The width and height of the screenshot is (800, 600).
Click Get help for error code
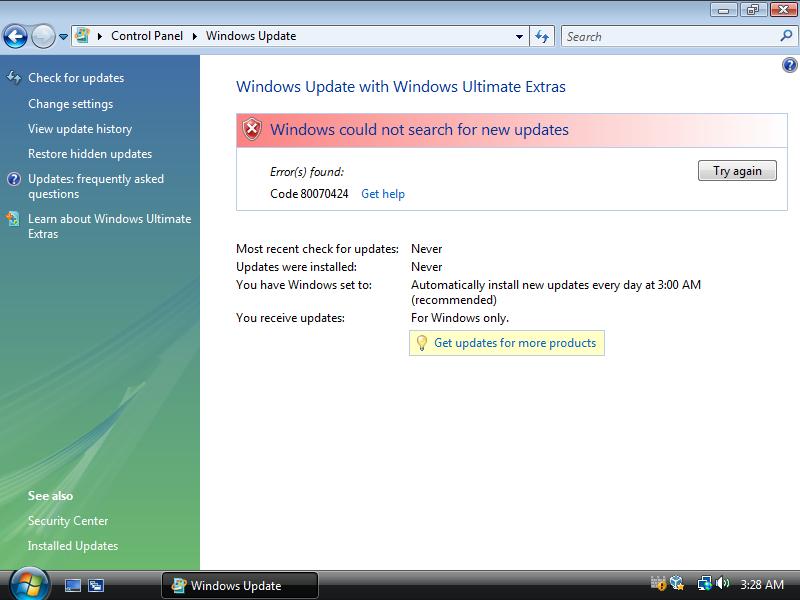pyautogui.click(x=383, y=194)
